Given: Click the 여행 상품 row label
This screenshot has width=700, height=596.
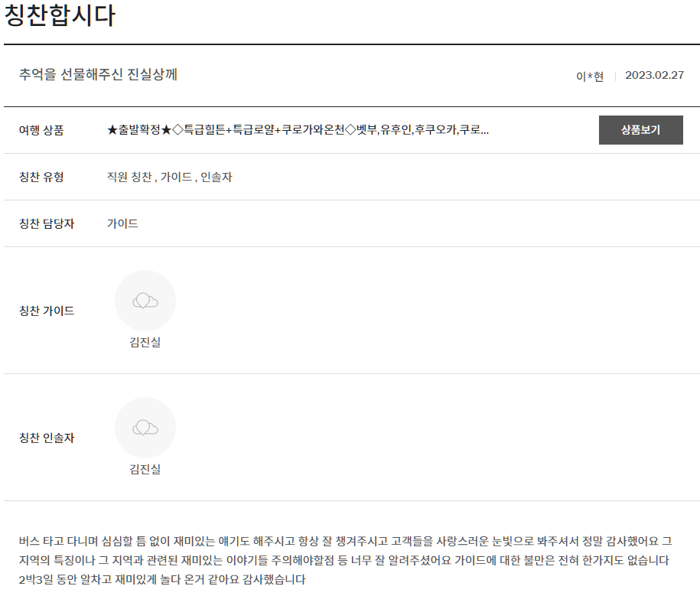Looking at the screenshot, I should (x=41, y=130).
